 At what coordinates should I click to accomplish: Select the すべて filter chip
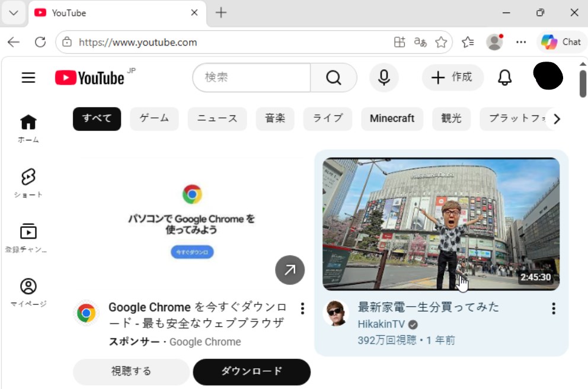point(97,119)
